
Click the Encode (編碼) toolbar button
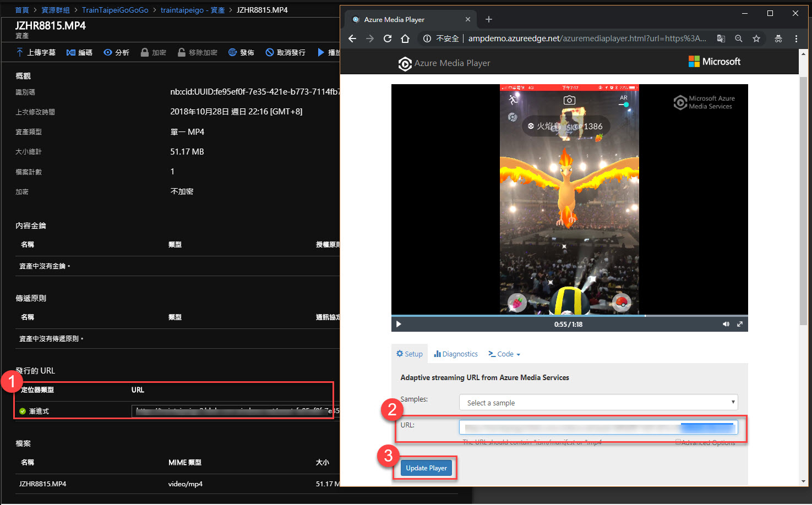coord(79,52)
